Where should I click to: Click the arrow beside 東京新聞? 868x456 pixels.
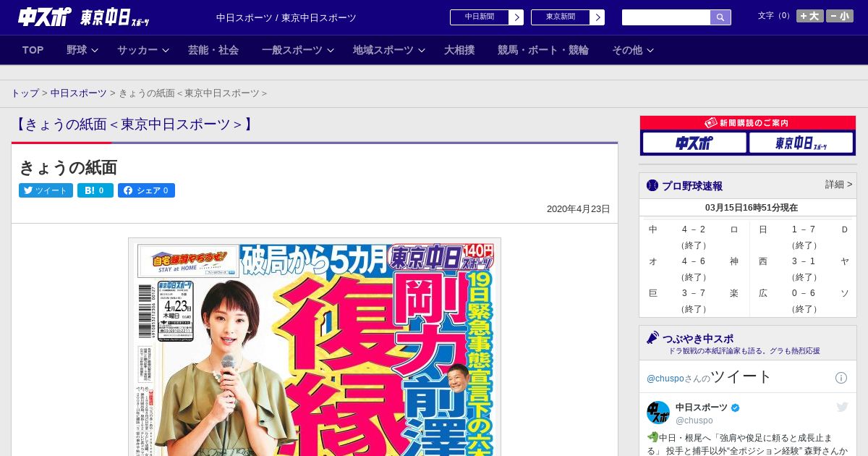(597, 17)
